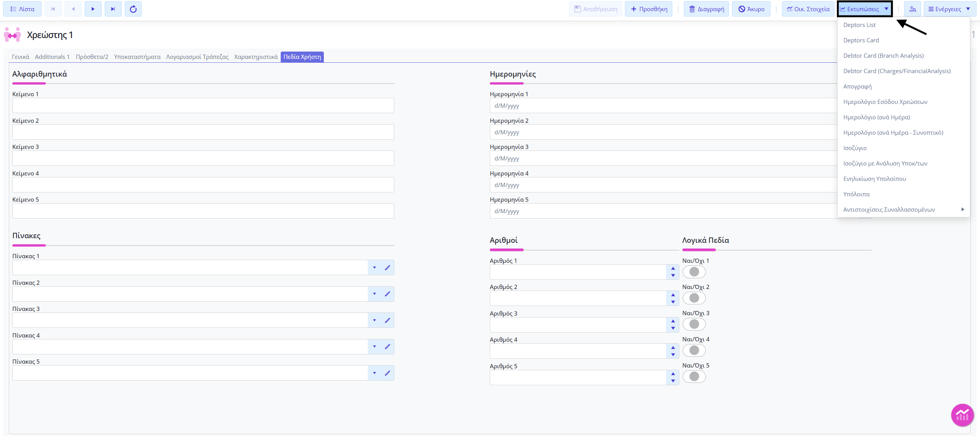
Task: Decrease Αριθμός 1 value
Action: (x=673, y=276)
